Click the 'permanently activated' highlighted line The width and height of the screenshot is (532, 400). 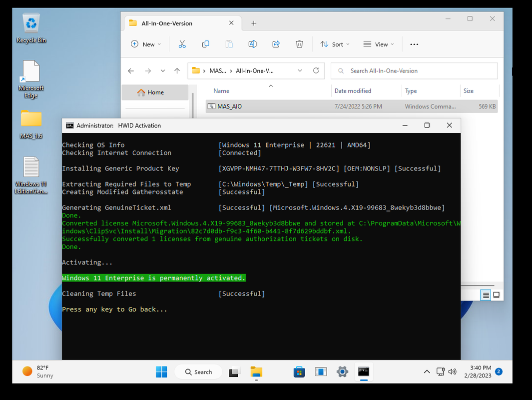(x=154, y=278)
